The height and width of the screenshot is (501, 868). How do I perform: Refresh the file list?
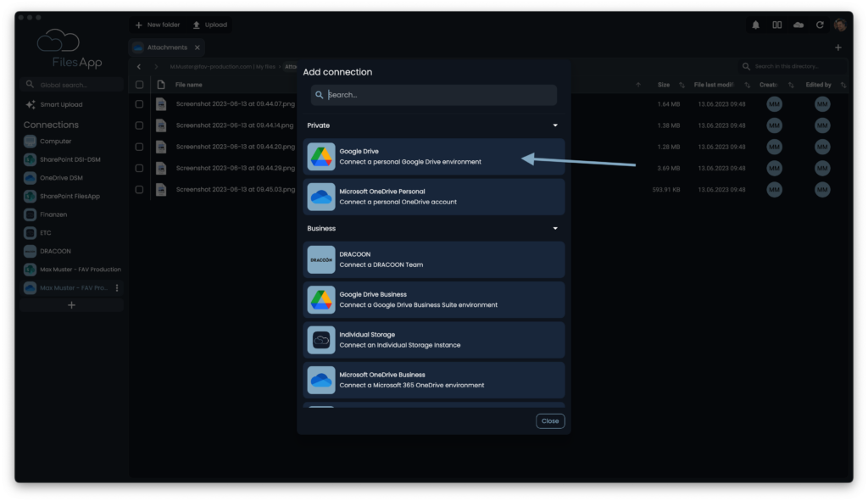pos(820,25)
